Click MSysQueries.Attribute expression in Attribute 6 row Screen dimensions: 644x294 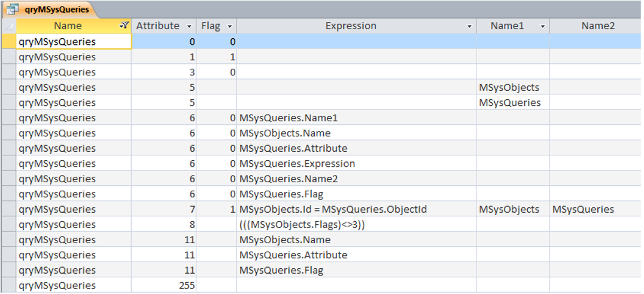click(x=357, y=148)
